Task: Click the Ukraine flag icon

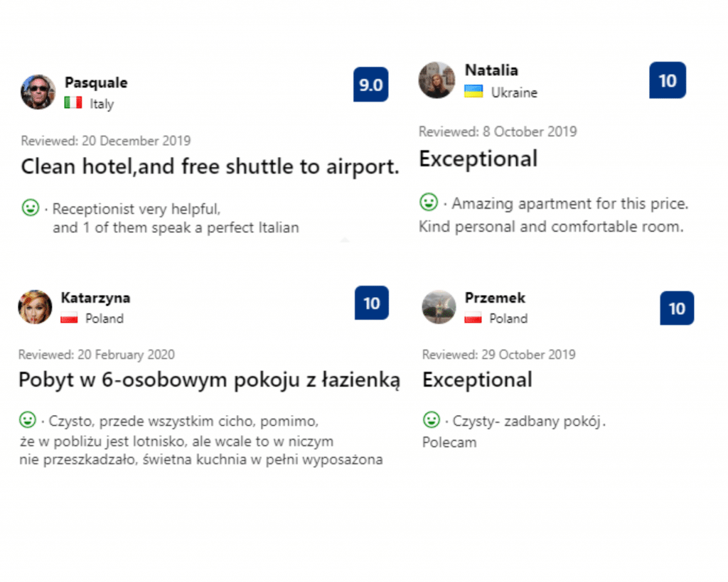Action: (473, 92)
